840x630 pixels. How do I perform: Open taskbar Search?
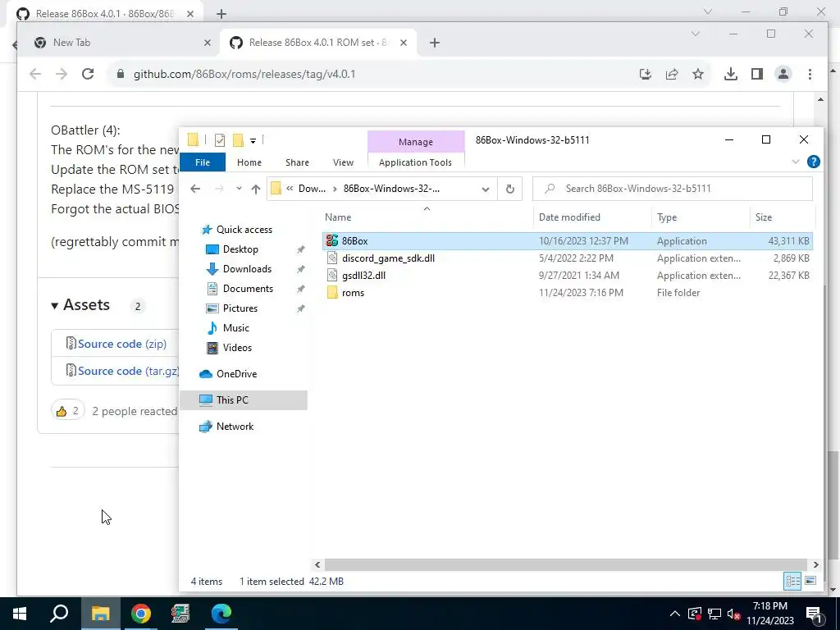(59, 614)
